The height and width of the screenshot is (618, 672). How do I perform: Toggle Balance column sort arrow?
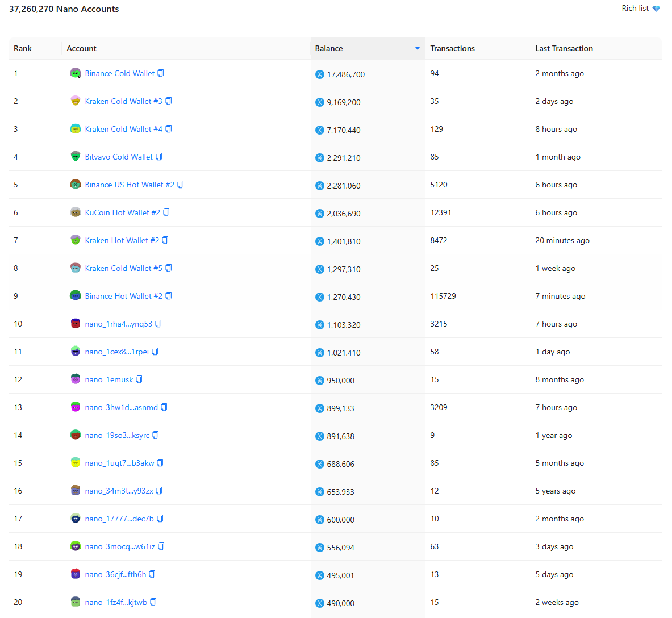coord(418,48)
